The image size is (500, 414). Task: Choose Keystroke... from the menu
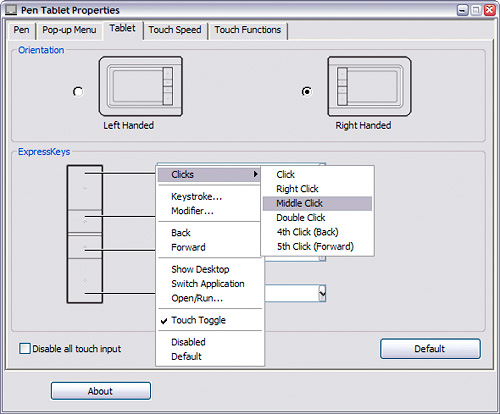pos(209,196)
